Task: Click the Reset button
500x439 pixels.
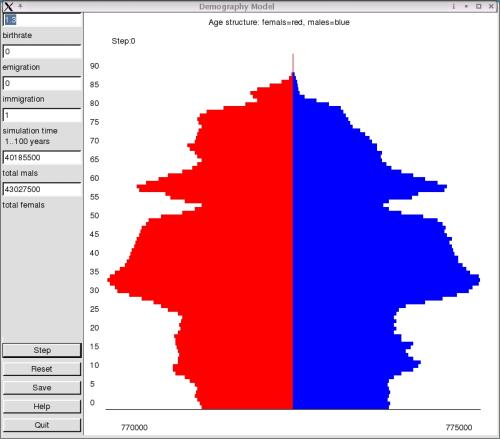Action: point(42,369)
